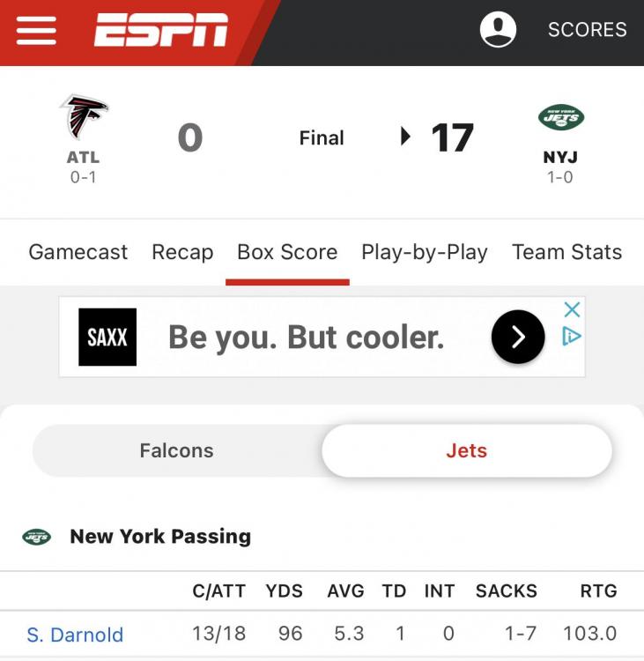644x661 pixels.
Task: Close the SAXX ad with X icon
Action: pos(572,309)
